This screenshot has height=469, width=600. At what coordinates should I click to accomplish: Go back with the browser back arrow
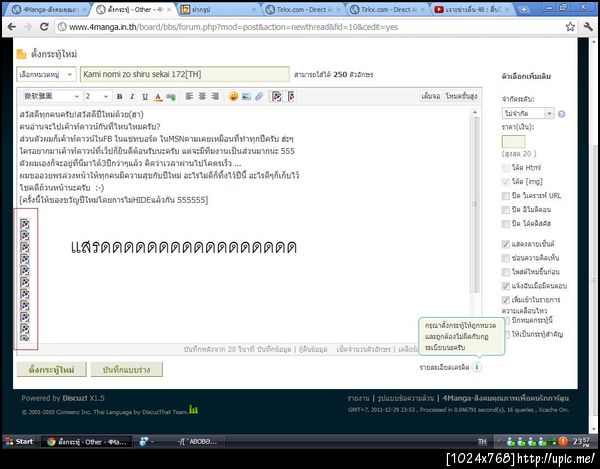click(x=12, y=27)
